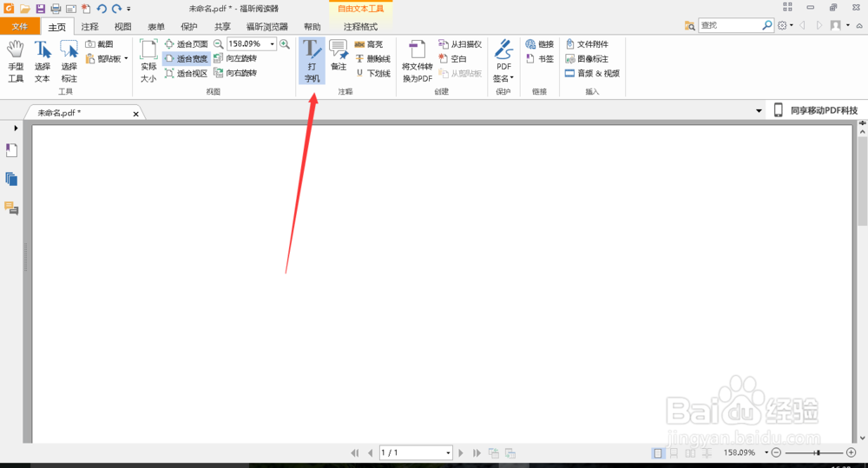Viewport: 868px width, 468px height.
Task: Toggle the Typewriter (打字机) tool
Action: tap(312, 61)
